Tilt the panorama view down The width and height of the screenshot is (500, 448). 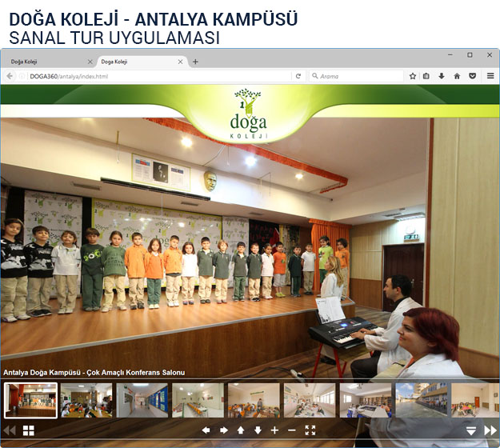click(258, 430)
